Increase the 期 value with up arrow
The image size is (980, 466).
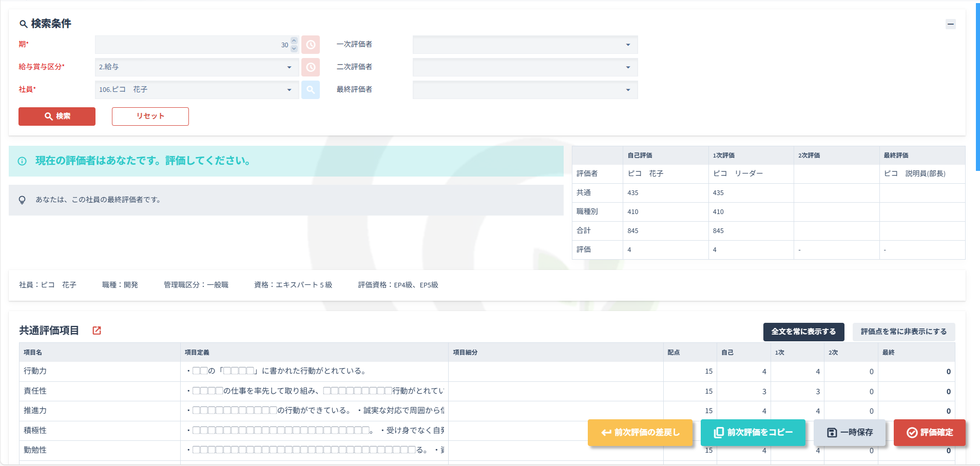294,41
